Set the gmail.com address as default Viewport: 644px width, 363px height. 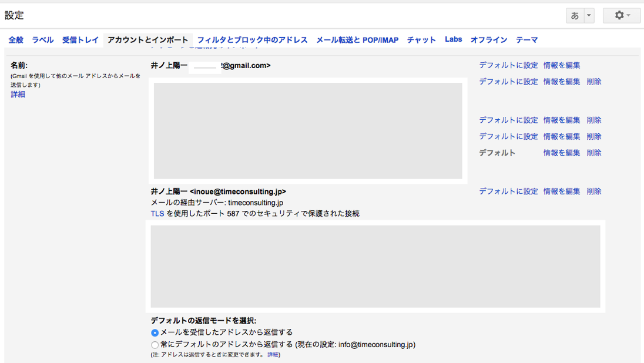point(508,65)
